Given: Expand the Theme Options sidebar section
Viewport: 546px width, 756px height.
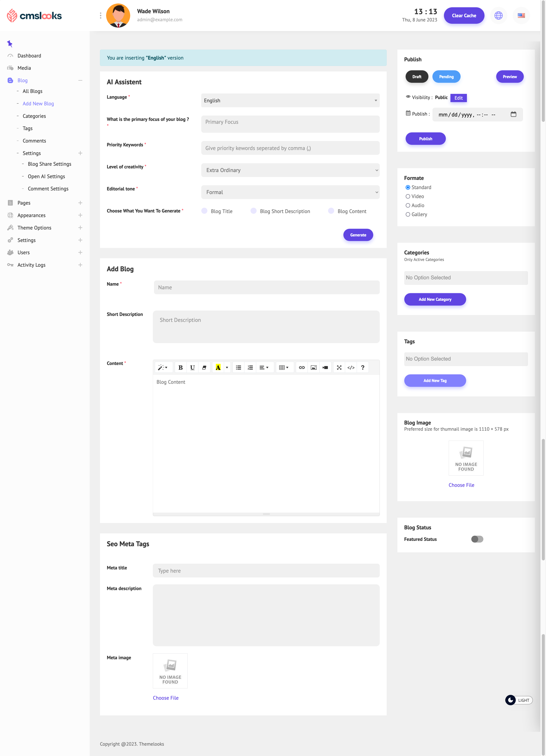Looking at the screenshot, I should (x=80, y=228).
